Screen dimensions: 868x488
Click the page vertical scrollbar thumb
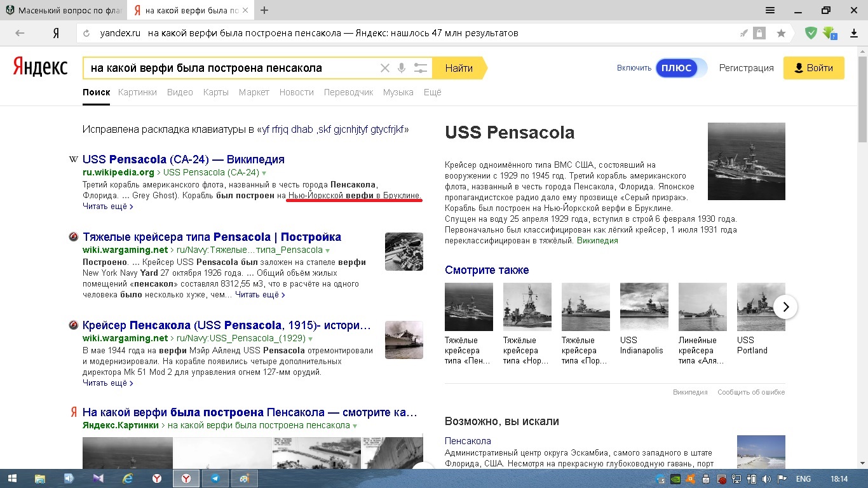tap(862, 98)
